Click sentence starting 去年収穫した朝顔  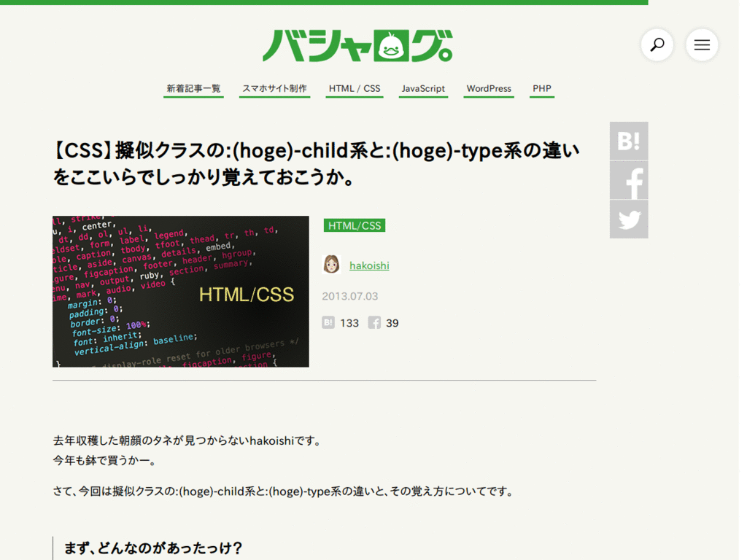pos(188,441)
